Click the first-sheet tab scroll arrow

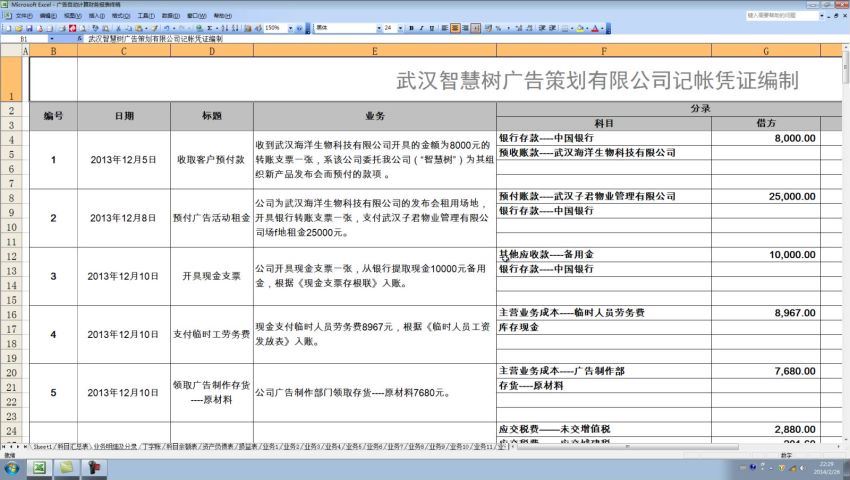click(x=4, y=446)
